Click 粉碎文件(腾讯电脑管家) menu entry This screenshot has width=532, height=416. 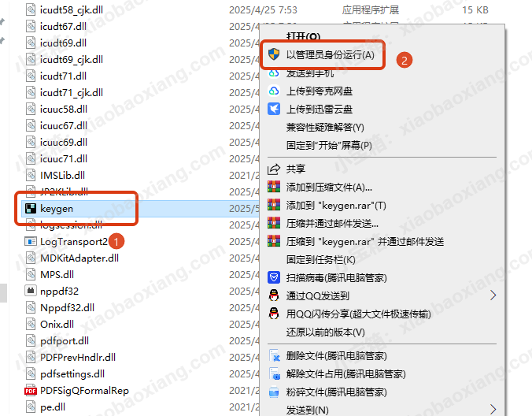(336, 392)
